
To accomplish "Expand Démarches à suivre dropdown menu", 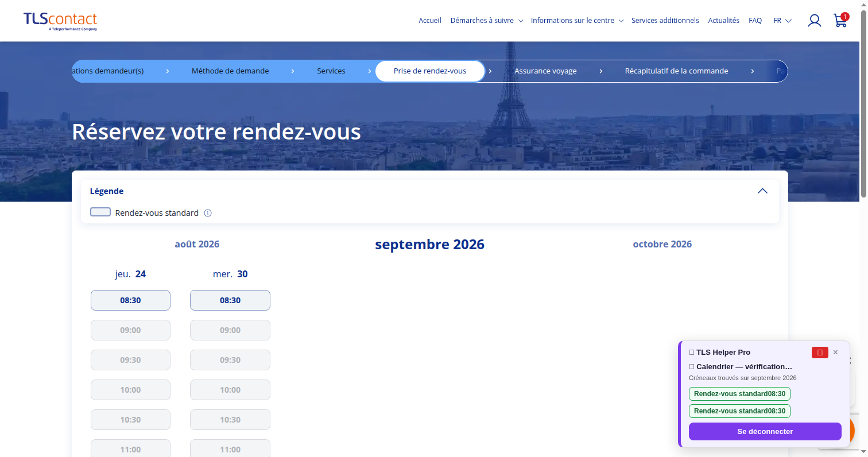I will pos(486,21).
